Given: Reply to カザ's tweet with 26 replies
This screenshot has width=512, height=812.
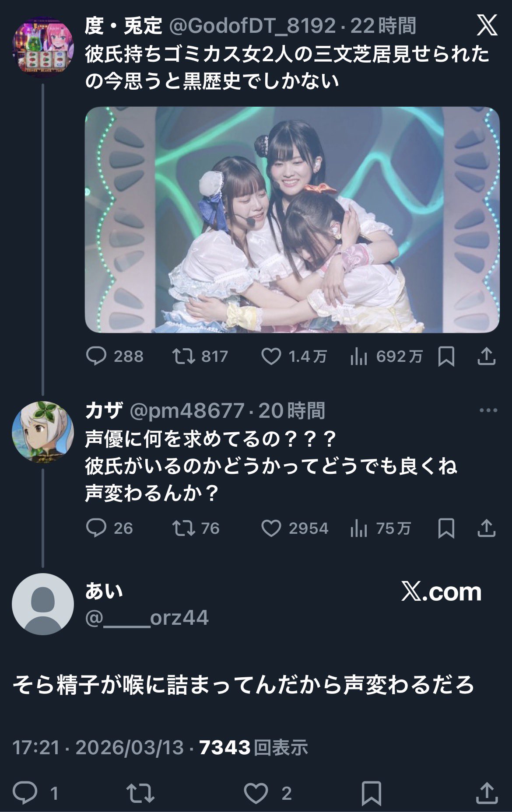Looking at the screenshot, I should point(96,528).
